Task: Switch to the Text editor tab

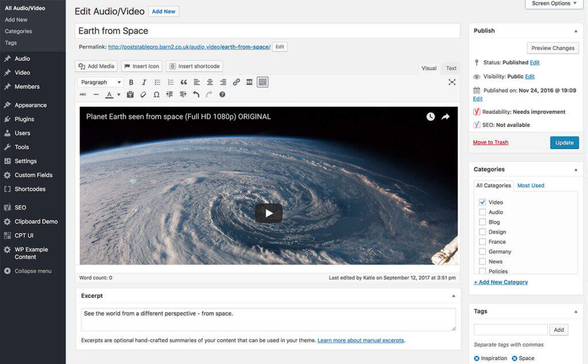Action: coord(451,68)
